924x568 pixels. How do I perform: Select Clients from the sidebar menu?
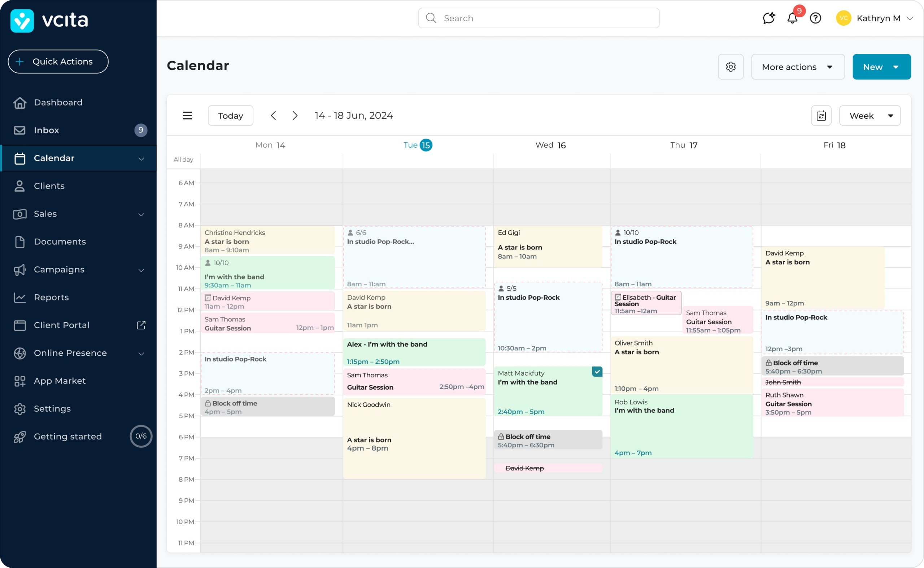(49, 186)
